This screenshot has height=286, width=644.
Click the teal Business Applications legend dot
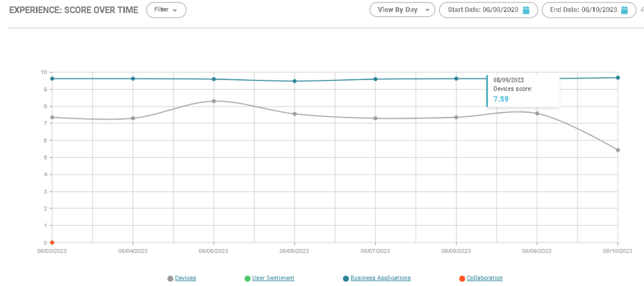(x=345, y=278)
